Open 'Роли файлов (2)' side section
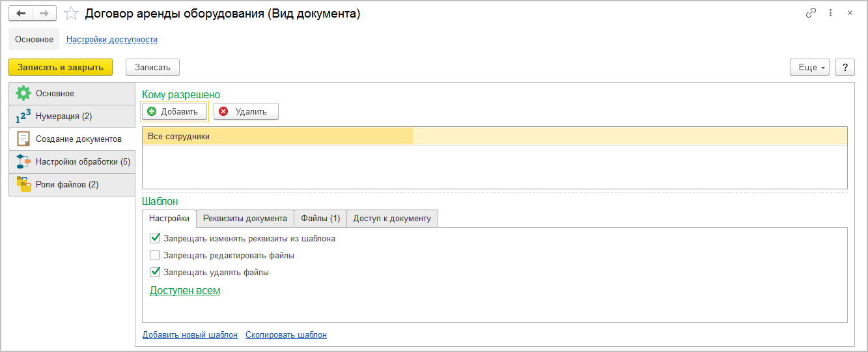The height and width of the screenshot is (352, 868). pyautogui.click(x=72, y=185)
